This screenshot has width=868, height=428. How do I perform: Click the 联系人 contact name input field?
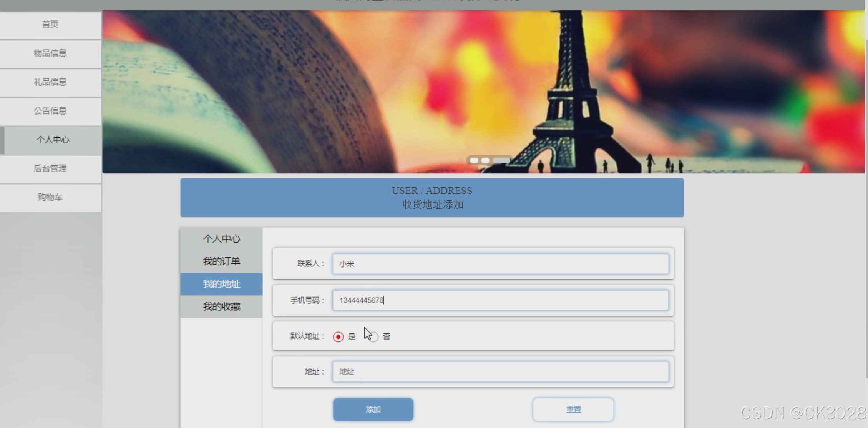(x=500, y=264)
